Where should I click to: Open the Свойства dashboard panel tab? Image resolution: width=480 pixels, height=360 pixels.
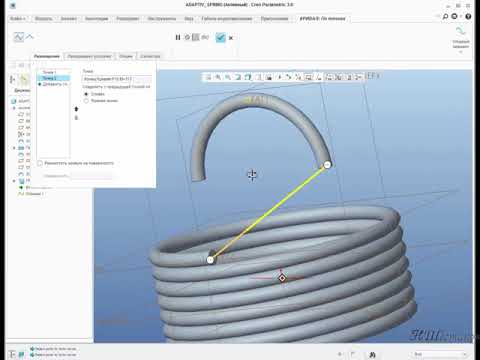click(150, 56)
